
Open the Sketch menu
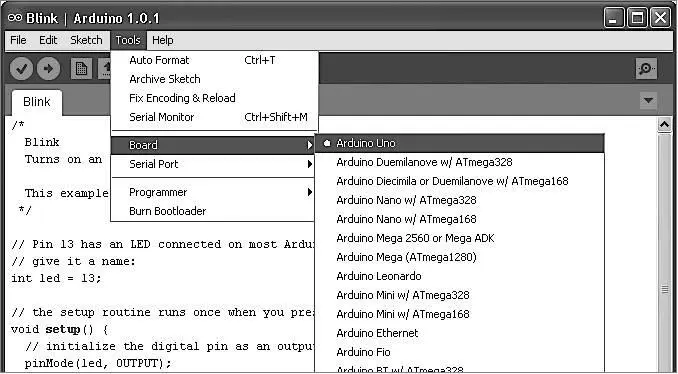(86, 40)
